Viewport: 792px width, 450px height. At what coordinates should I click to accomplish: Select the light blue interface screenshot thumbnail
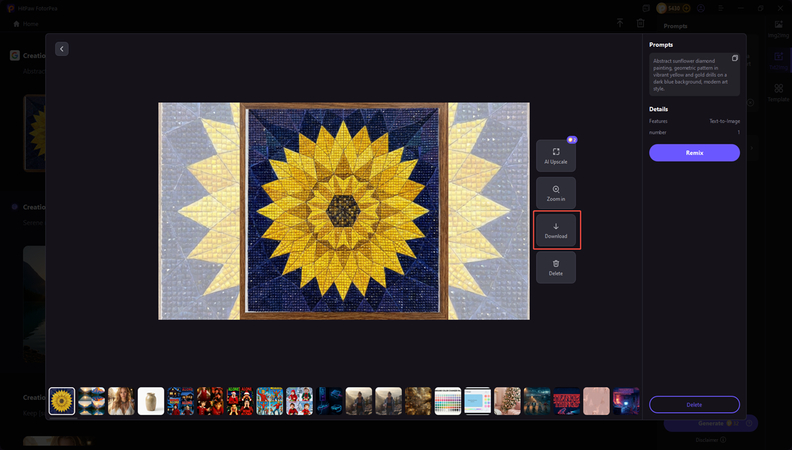[478, 401]
